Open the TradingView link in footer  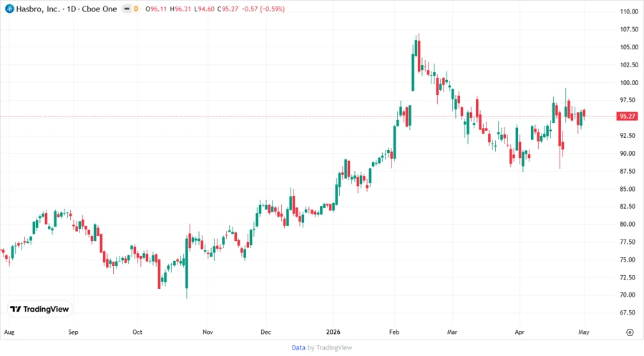point(334,348)
